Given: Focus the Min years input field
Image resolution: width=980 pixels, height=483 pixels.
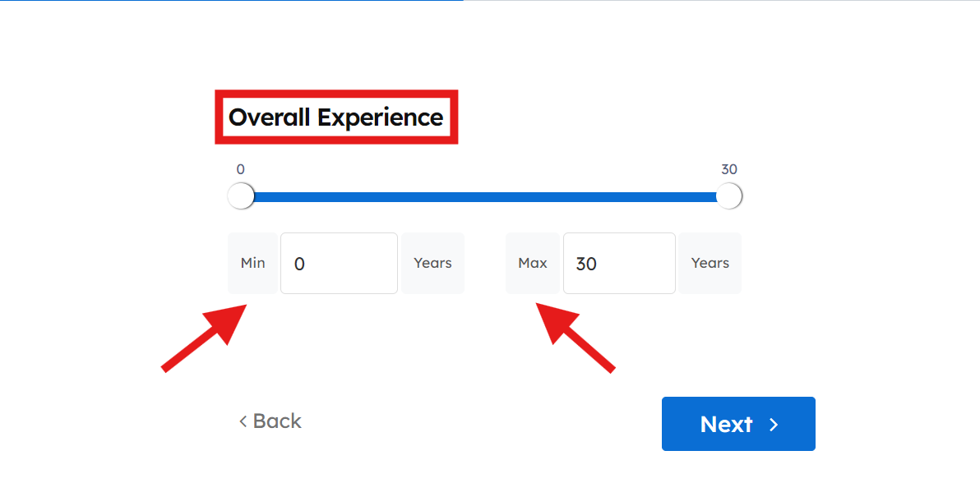Looking at the screenshot, I should (339, 264).
